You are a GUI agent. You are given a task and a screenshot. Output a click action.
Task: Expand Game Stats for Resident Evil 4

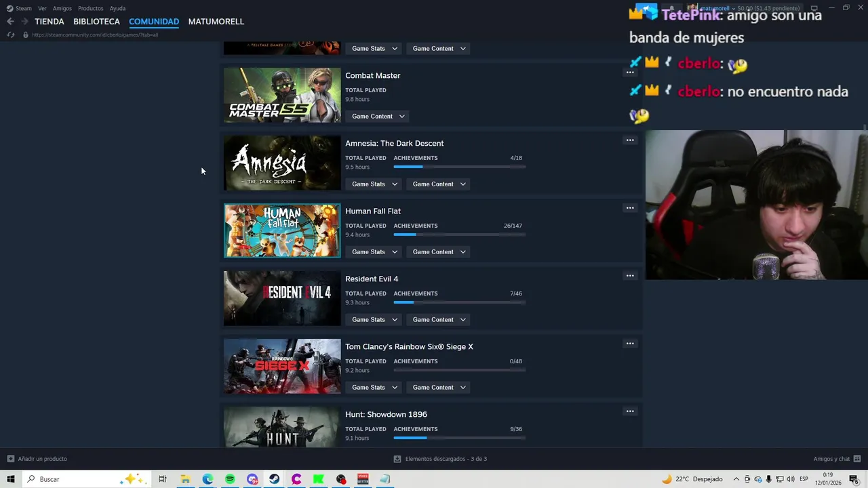coord(374,319)
